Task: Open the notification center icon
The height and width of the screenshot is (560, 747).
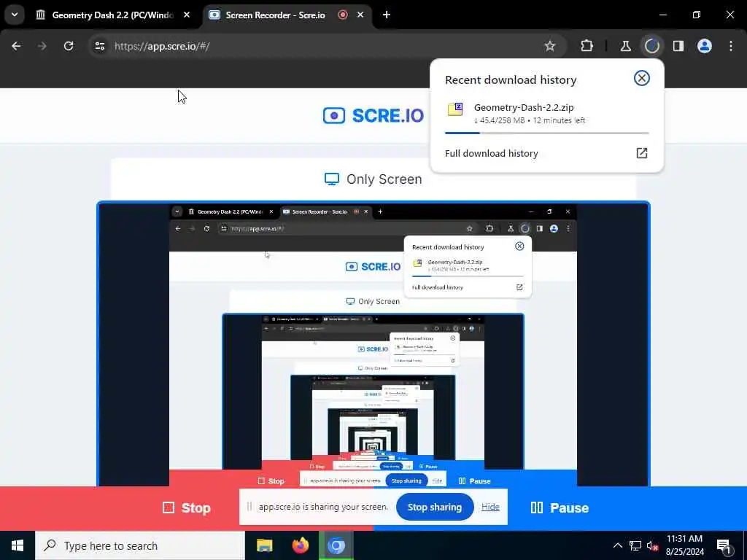Action: (x=724, y=546)
